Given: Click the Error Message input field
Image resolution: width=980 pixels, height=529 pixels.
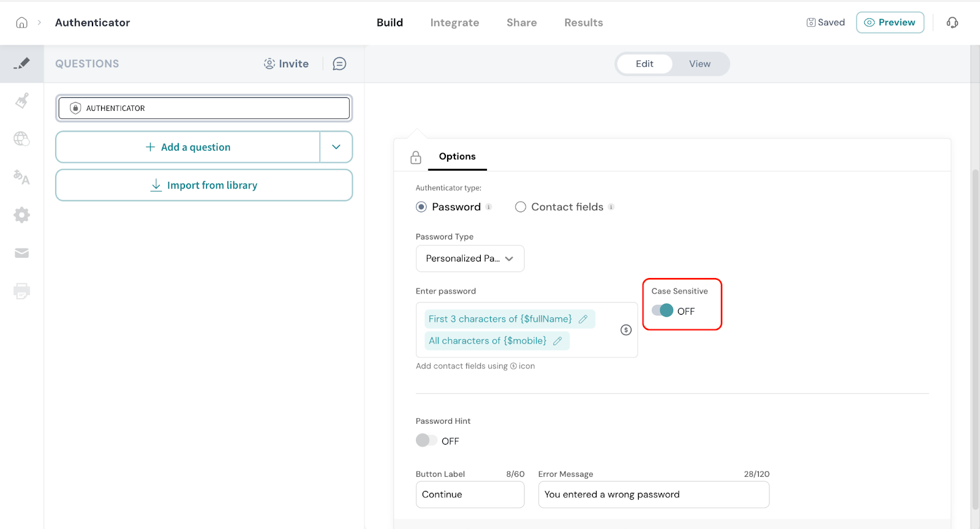Looking at the screenshot, I should click(654, 495).
